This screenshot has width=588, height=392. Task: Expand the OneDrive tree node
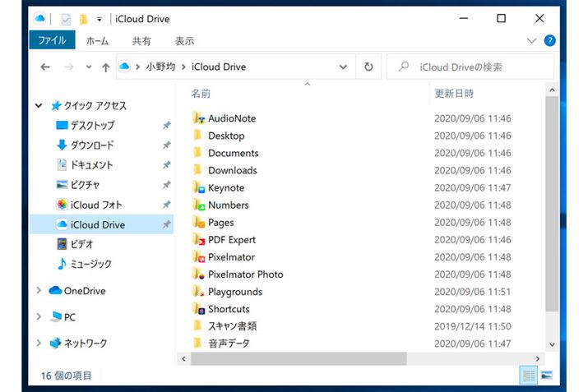click(39, 291)
